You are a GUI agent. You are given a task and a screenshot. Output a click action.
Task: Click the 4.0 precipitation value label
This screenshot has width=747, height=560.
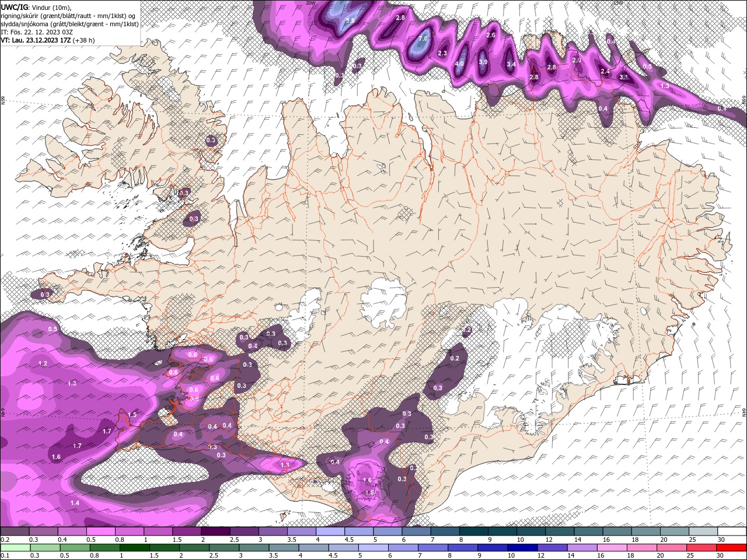pyautogui.click(x=459, y=64)
